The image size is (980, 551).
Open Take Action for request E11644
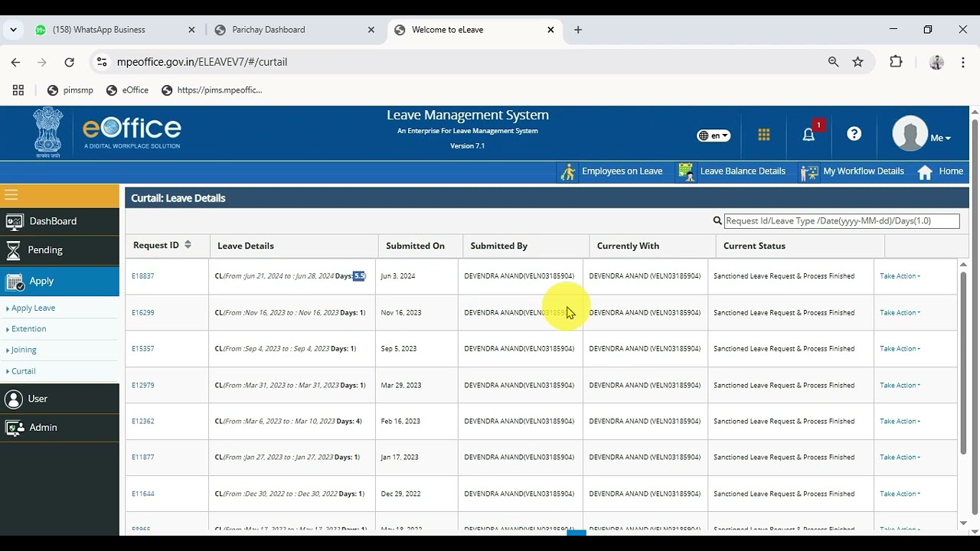click(x=900, y=494)
